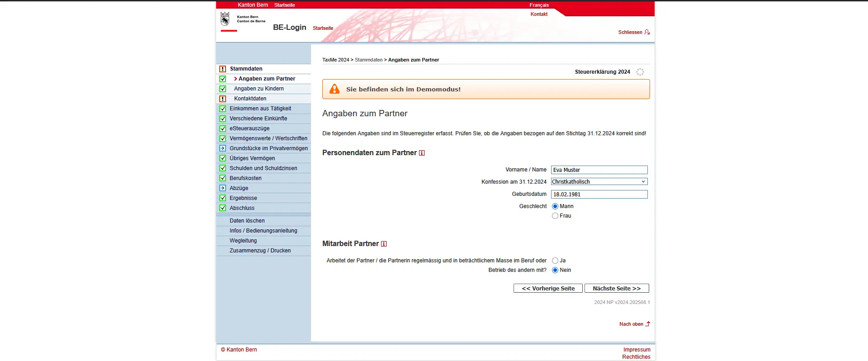Open Angaben zu Kindern submenu item

(x=259, y=89)
